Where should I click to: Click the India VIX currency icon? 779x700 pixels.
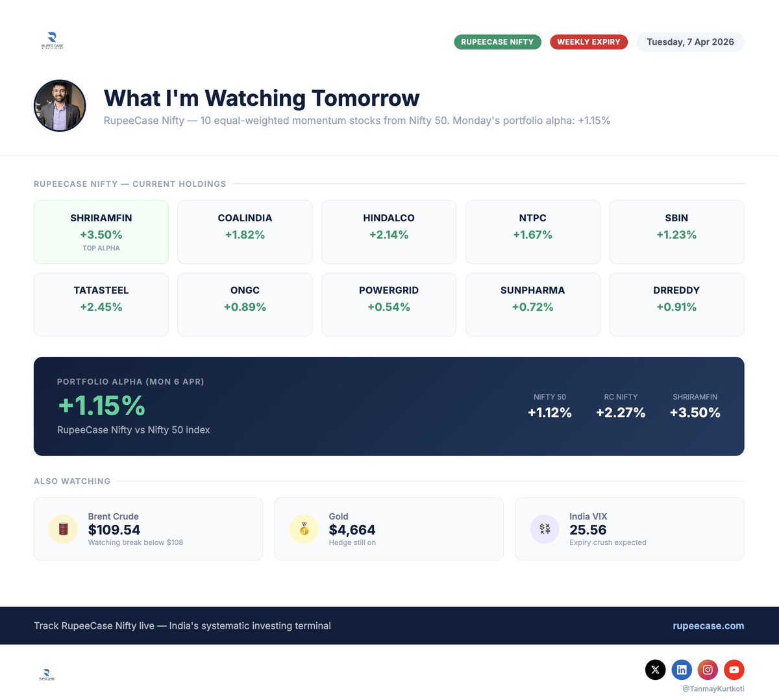click(545, 529)
